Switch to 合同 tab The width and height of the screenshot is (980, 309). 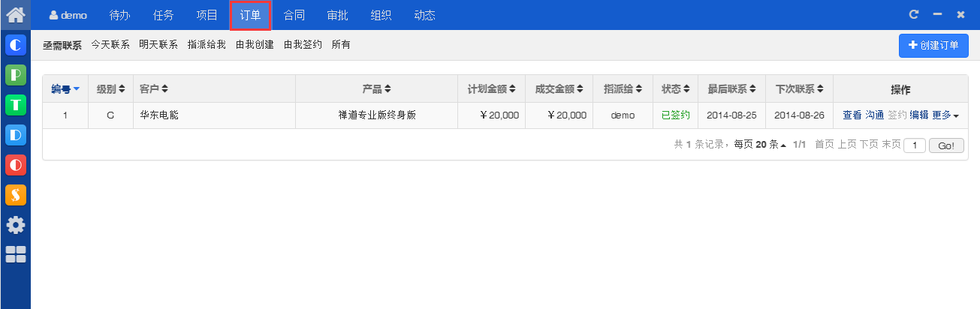click(x=294, y=15)
